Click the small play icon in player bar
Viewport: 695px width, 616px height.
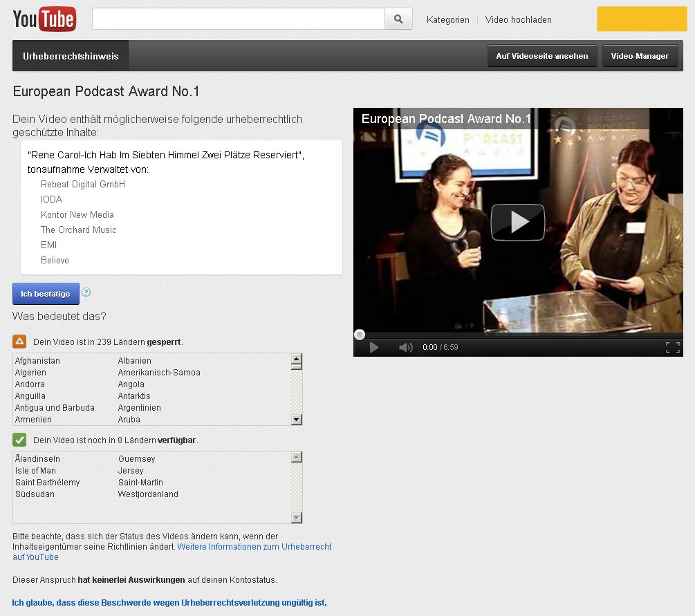[373, 348]
